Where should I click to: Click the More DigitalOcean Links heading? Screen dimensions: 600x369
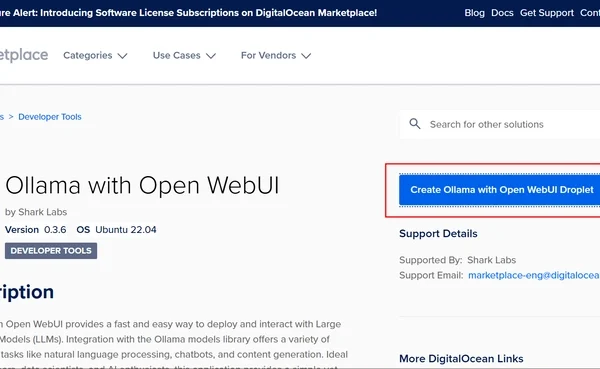[x=461, y=359]
